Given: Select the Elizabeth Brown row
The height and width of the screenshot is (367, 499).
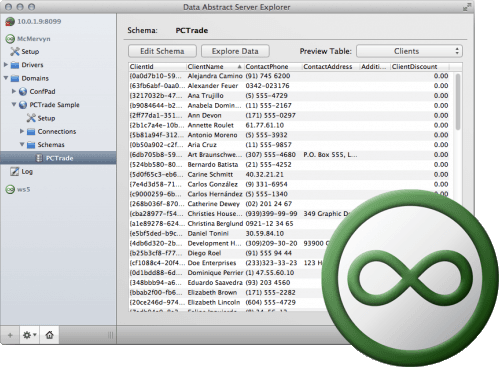Looking at the screenshot, I should click(226, 293).
